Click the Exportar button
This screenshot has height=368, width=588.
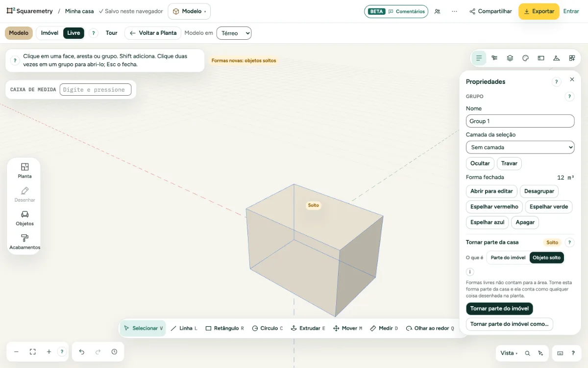click(539, 11)
